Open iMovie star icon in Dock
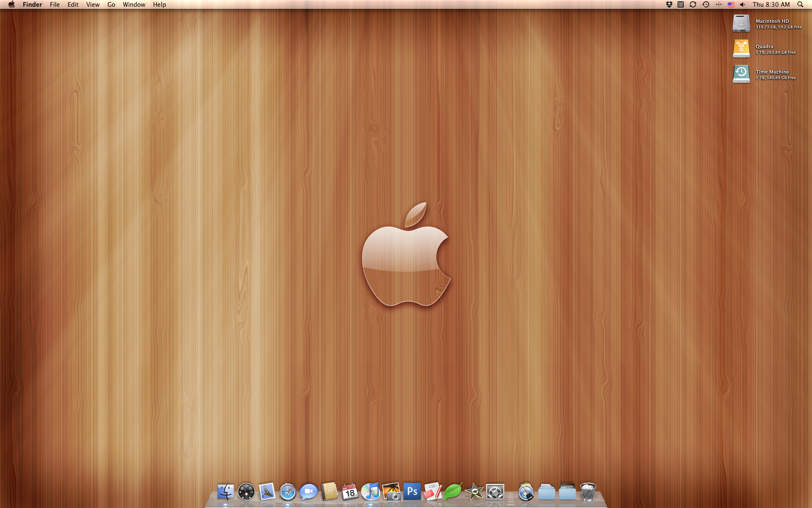Screen dimensions: 812x508 coord(474,492)
